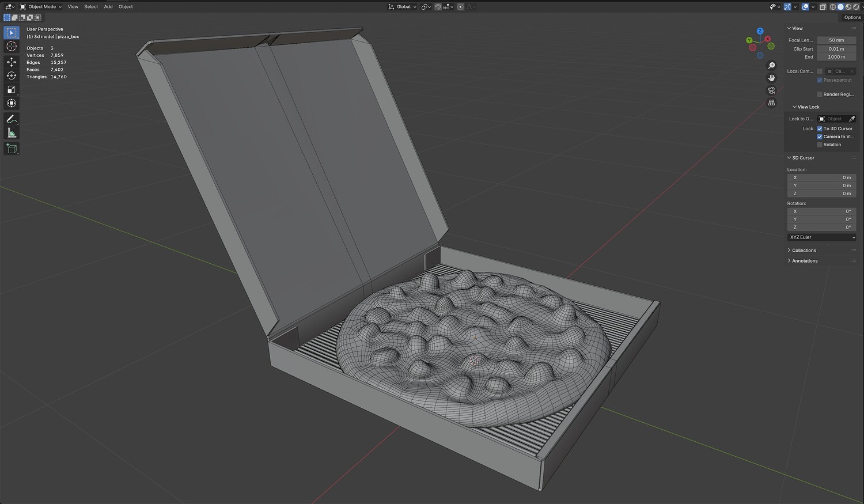This screenshot has height=504, width=864.
Task: Switch to wireframe viewport shading
Action: coord(833,7)
